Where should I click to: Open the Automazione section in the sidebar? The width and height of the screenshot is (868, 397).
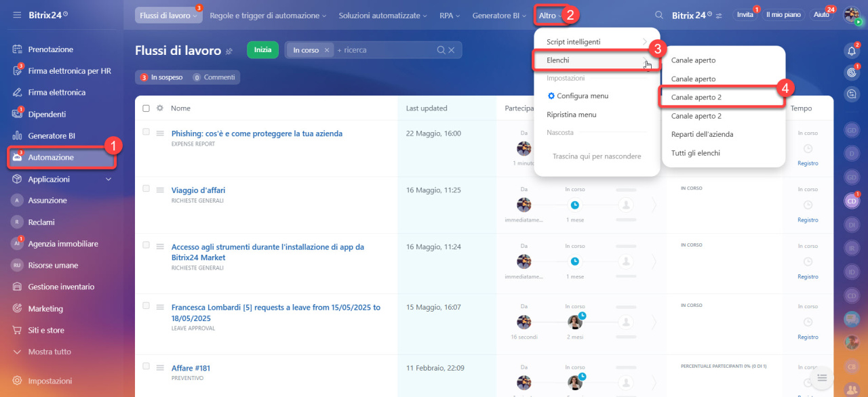point(61,158)
